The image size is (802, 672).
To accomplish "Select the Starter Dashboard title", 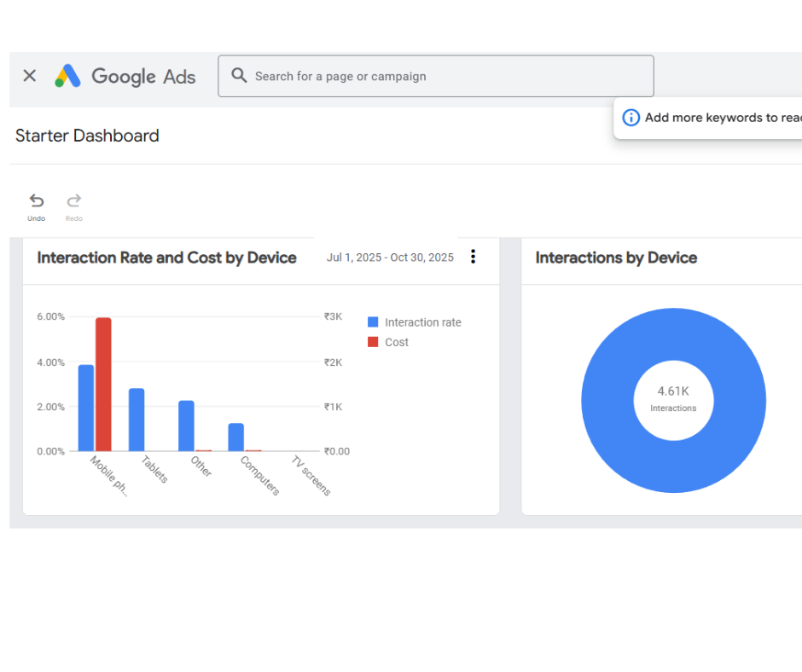I will [x=86, y=136].
